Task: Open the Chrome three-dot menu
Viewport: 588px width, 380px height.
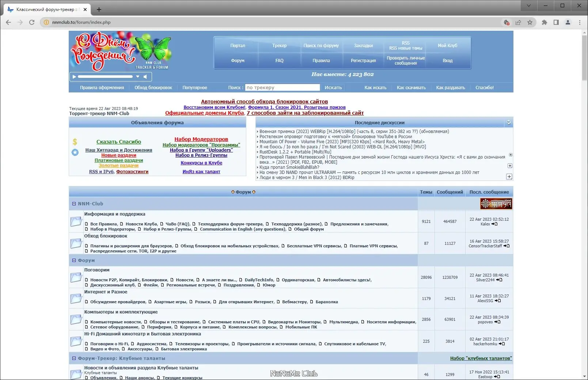Action: point(580,22)
